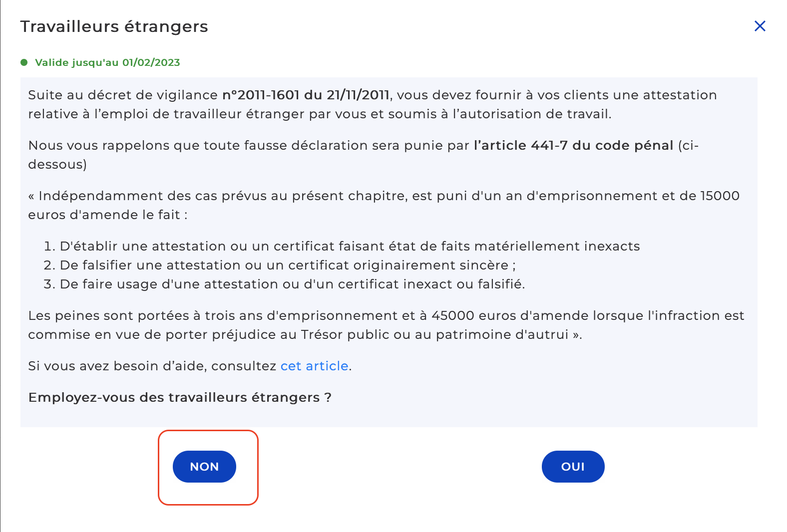Click the 'Travailleurs étrangers' dialog title
787x532 pixels.
(114, 26)
